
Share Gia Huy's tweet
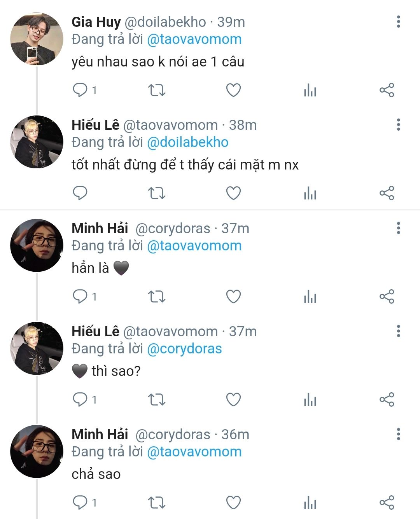(387, 90)
